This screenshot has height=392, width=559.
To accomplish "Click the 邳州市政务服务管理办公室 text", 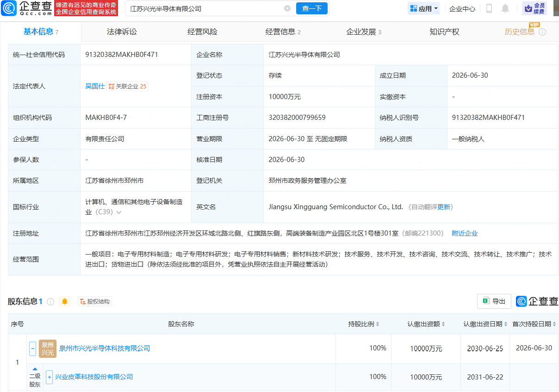I will pos(307,180).
